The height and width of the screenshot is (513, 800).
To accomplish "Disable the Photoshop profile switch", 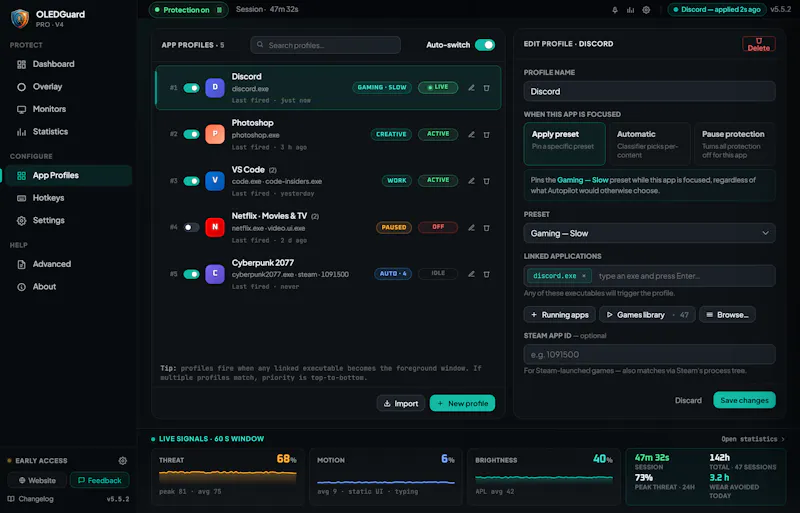I will [191, 134].
